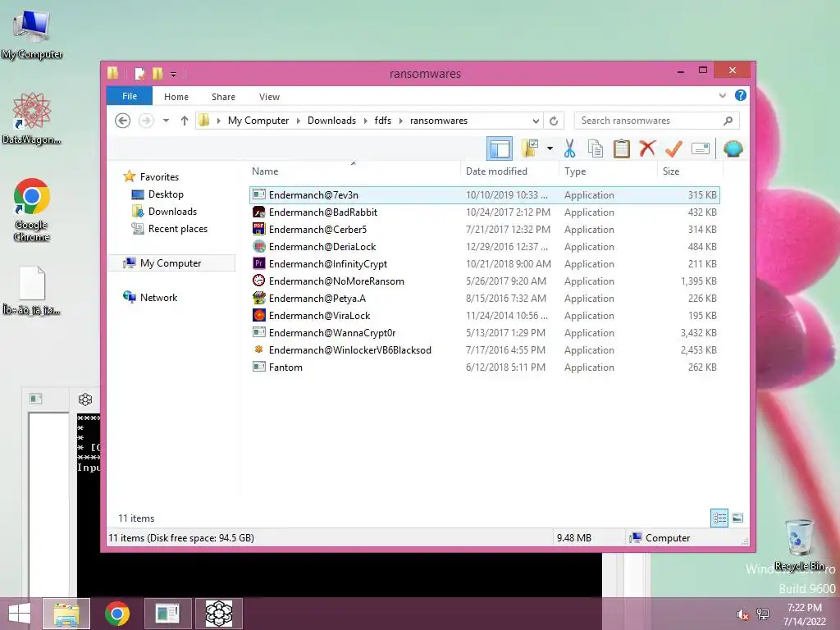Go up one folder level
Screen dimensions: 840x630
tap(185, 121)
